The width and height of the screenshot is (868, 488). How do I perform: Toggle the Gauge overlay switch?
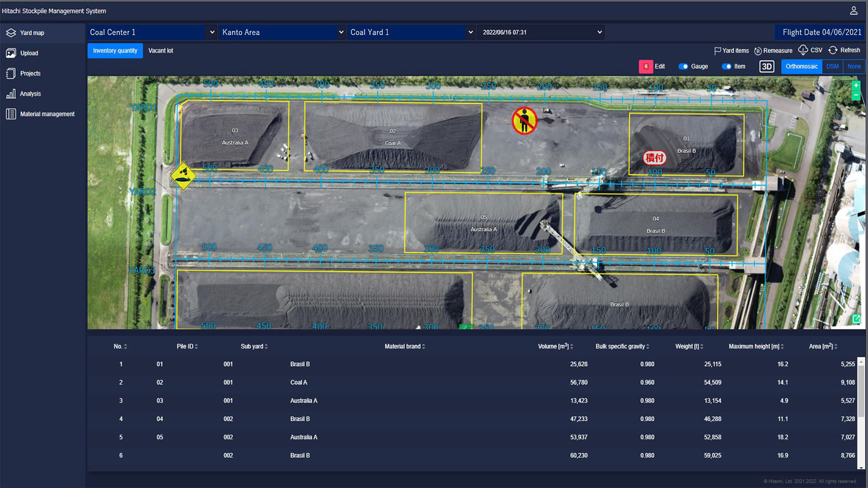click(x=685, y=66)
